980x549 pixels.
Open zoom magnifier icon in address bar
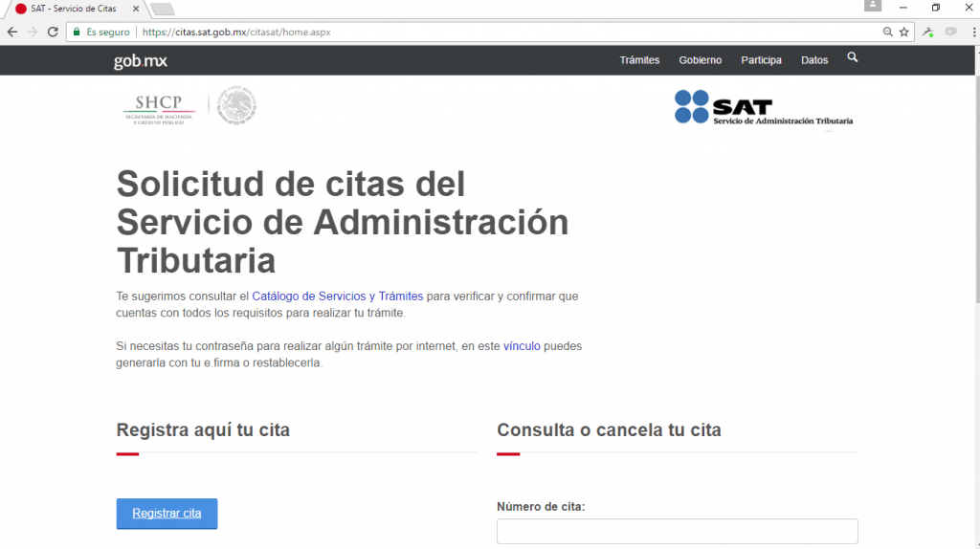887,32
